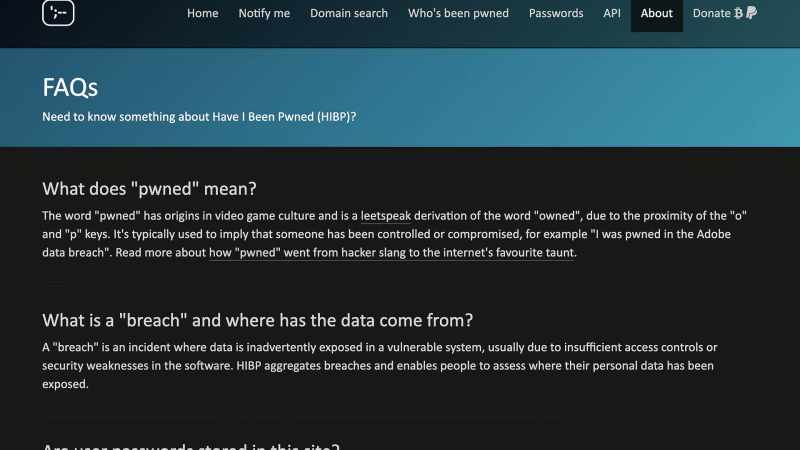
Task: Open the "pwned" hacker slang article link
Action: [x=392, y=253]
